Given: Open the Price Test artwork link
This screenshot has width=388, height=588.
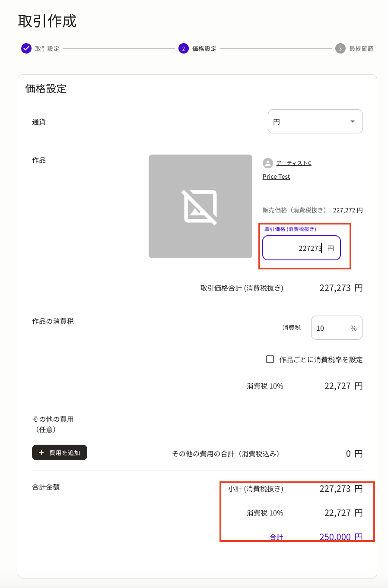Looking at the screenshot, I should point(276,176).
